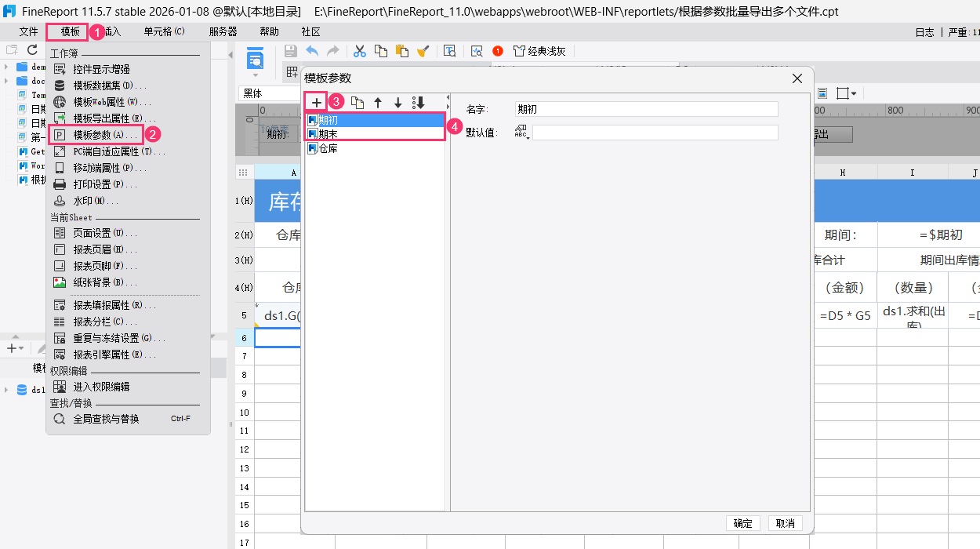Undo the last action in toolbar
Image resolution: width=980 pixels, height=549 pixels.
click(x=312, y=51)
